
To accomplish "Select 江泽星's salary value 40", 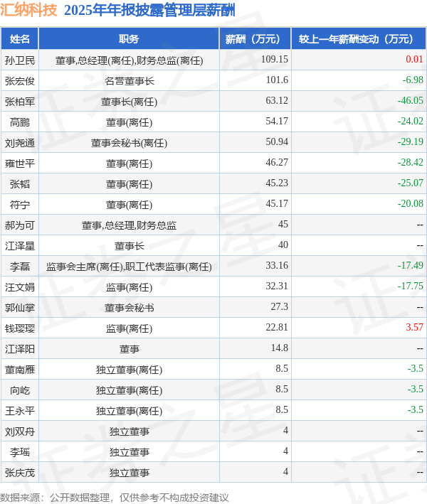I will (x=283, y=245).
